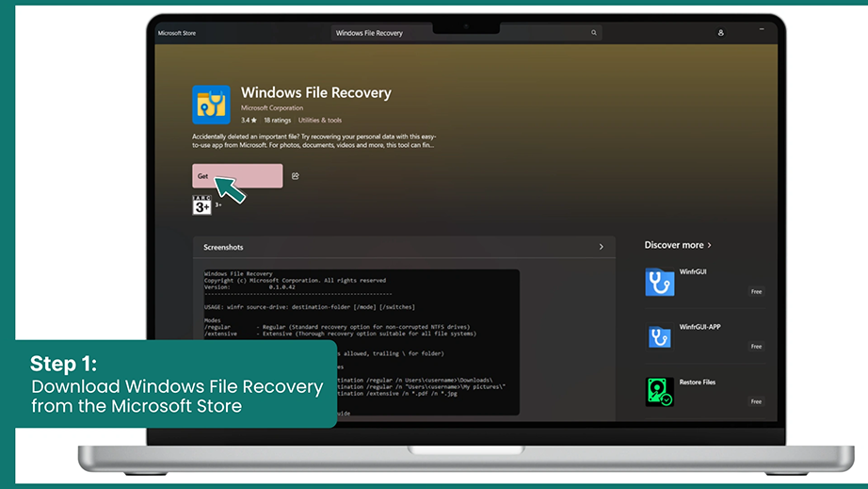Click the IARC 3+ rating badge
Screen dimensions: 868x489
coord(202,204)
